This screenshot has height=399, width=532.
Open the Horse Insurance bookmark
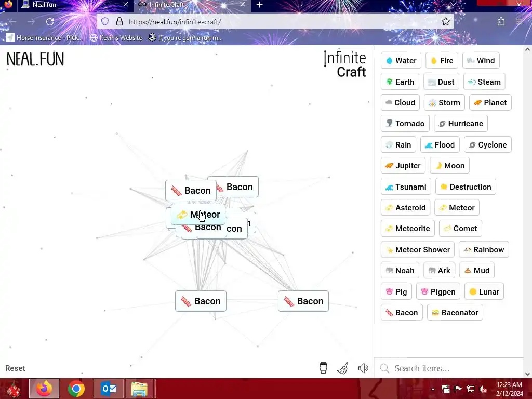click(x=45, y=37)
